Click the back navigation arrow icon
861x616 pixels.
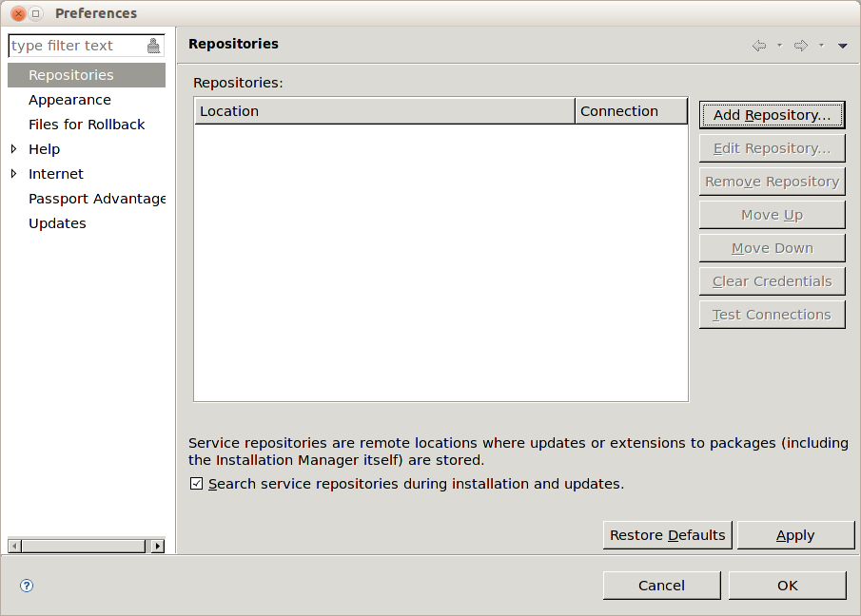pos(759,46)
